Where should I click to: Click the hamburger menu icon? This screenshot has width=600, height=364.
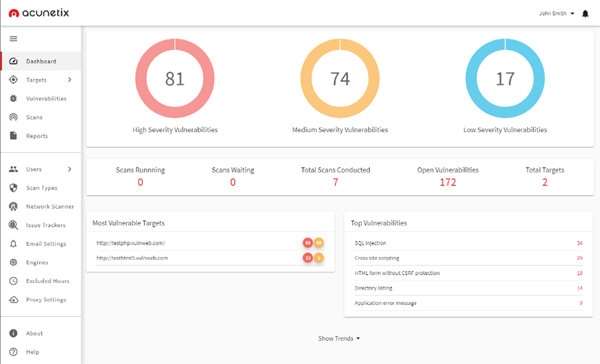point(13,39)
